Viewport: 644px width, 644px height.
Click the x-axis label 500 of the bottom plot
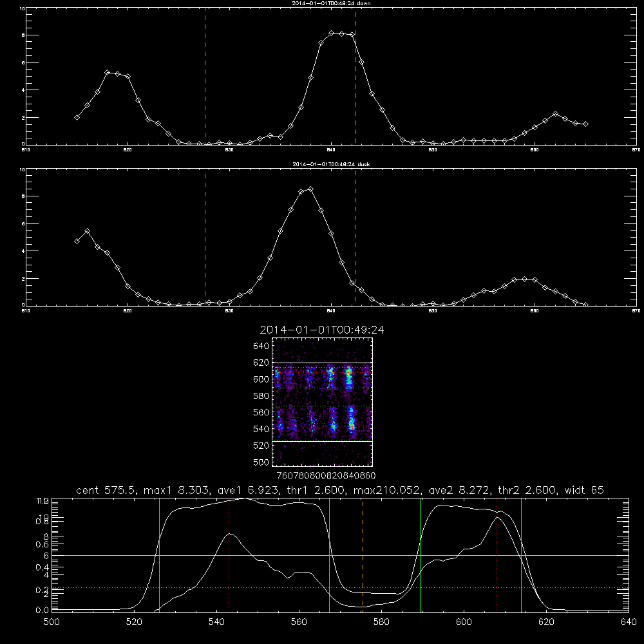coord(52,622)
